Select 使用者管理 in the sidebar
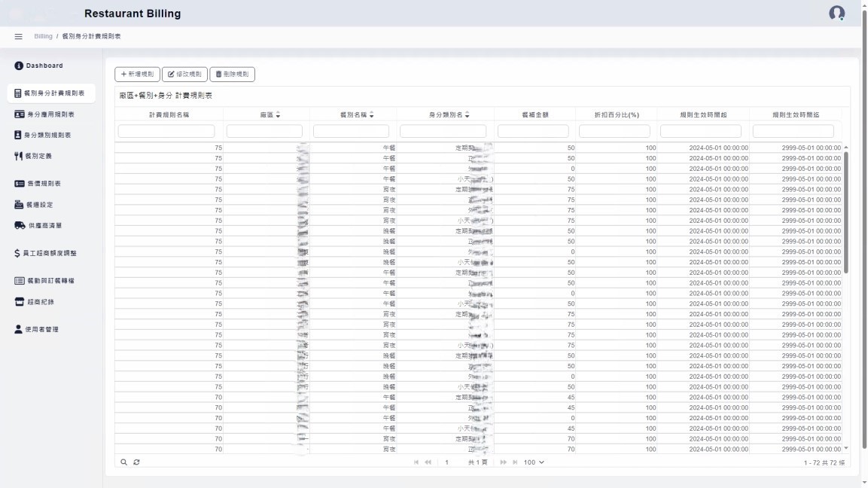The image size is (868, 488). pyautogui.click(x=41, y=329)
